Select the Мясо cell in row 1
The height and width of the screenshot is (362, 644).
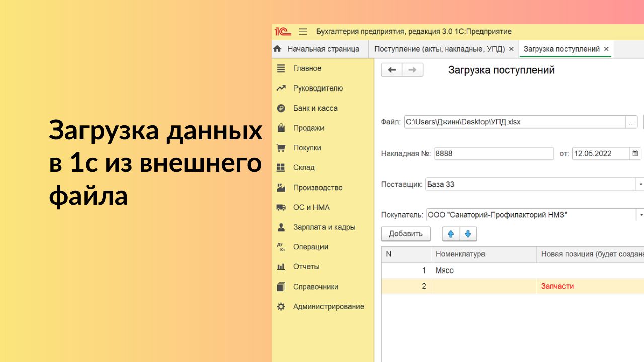[x=484, y=270]
